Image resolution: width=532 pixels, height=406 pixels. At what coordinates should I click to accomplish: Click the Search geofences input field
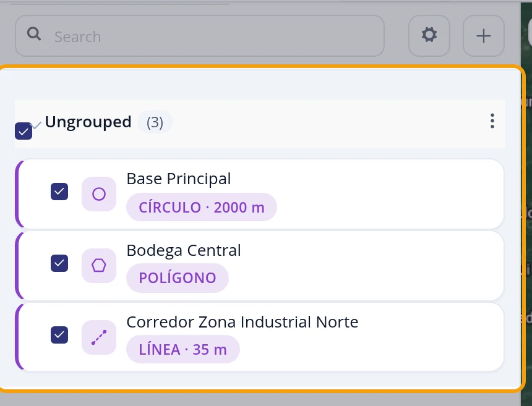(199, 36)
